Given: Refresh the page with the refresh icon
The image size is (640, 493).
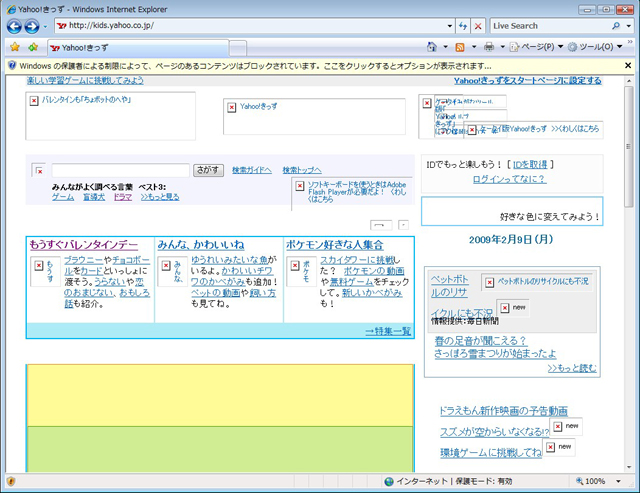Looking at the screenshot, I should (x=463, y=26).
